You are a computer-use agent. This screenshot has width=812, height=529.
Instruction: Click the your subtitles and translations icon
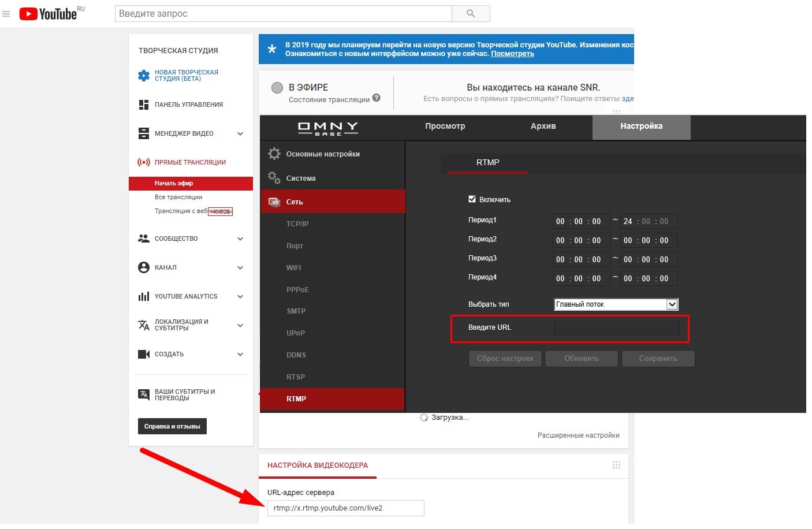tap(144, 394)
